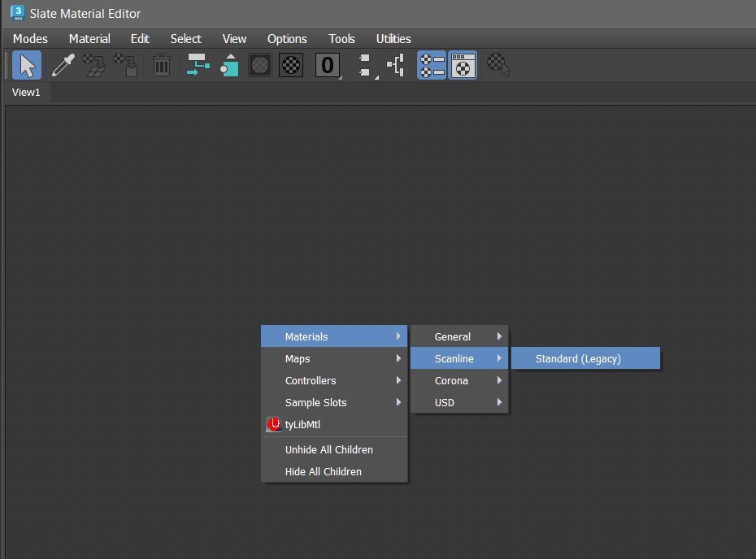Expand the Controllers submenu
The width and height of the screenshot is (756, 559).
tap(334, 380)
